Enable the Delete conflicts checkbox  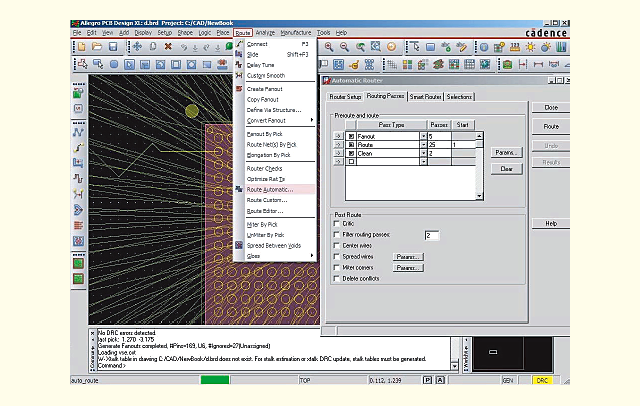coord(336,279)
